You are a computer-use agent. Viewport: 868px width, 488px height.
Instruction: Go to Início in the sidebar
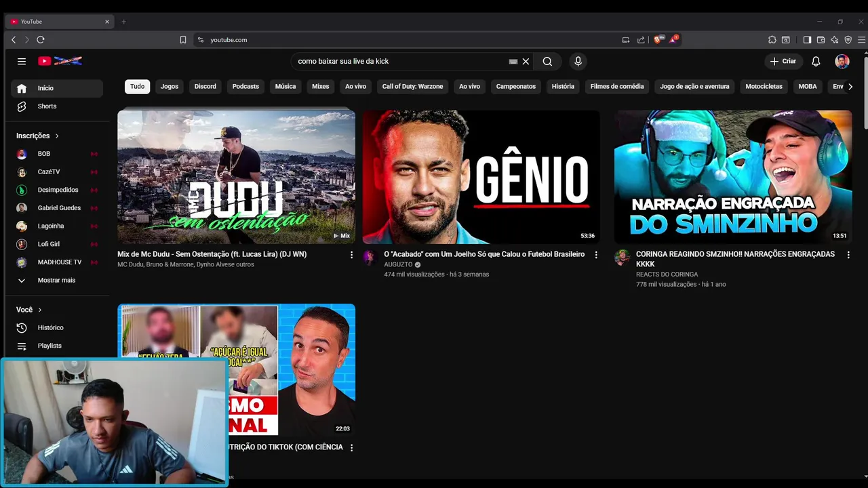(57, 88)
